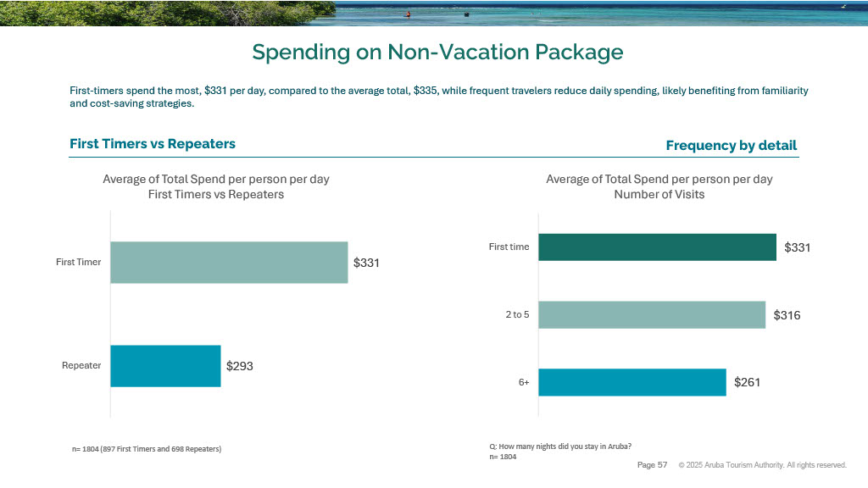
Task: Click the Frequency by detail heading
Action: [x=731, y=146]
